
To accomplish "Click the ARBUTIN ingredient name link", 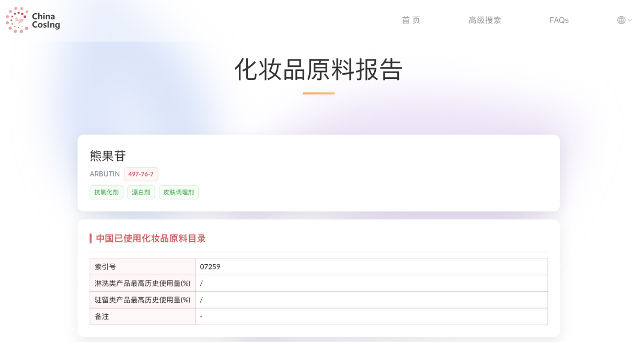I will point(105,174).
